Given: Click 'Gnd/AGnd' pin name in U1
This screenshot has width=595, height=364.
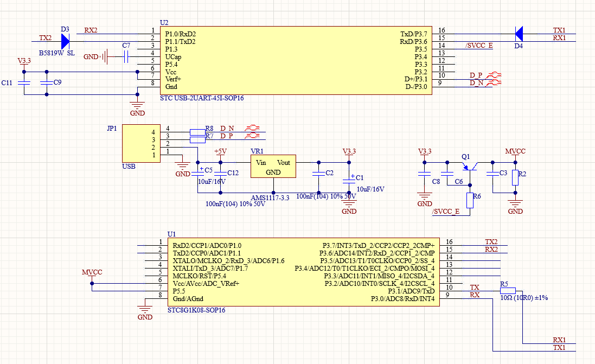Looking at the screenshot, I should pos(188,299).
